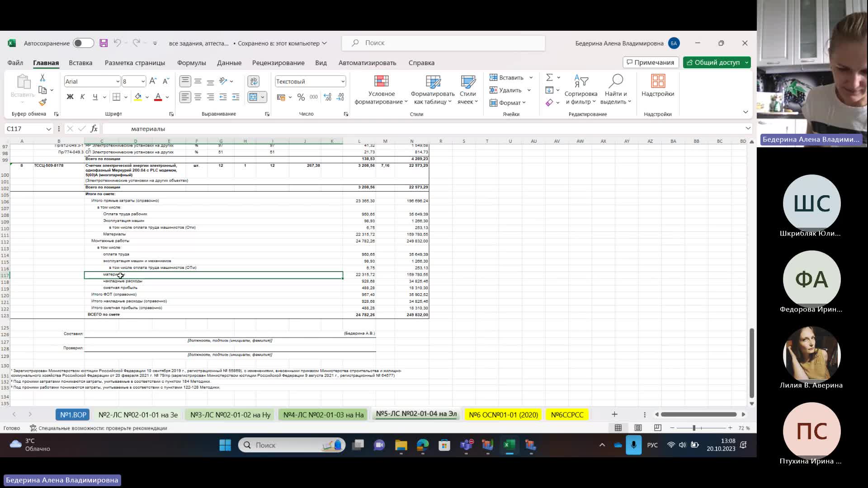
Task: Click the increase decimal icon
Action: 328,97
